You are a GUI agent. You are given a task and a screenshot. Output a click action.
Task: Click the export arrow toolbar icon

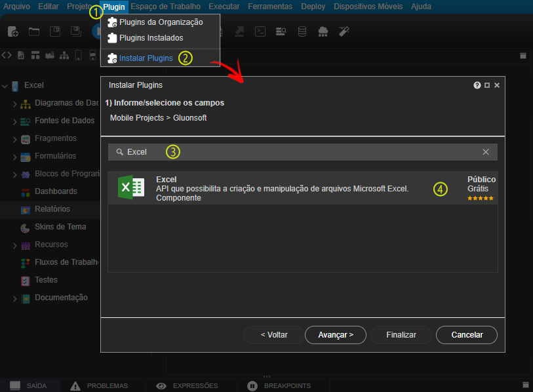coord(239,31)
